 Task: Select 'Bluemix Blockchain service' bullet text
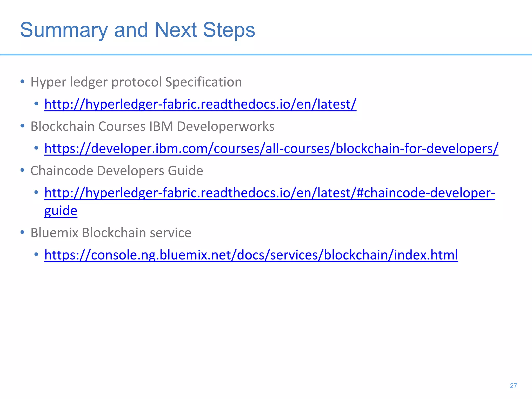tap(111, 233)
